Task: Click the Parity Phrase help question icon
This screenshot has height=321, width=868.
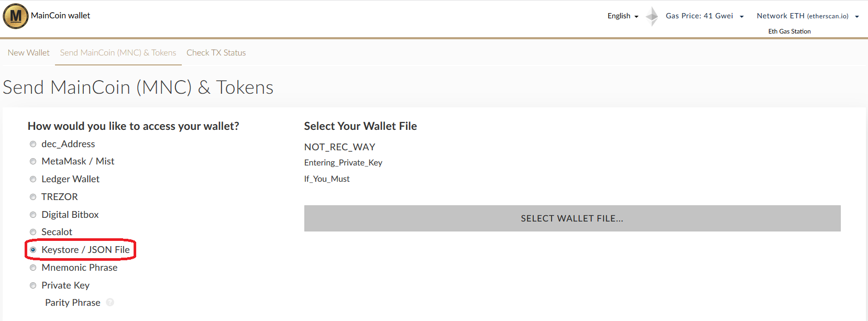Action: [110, 302]
